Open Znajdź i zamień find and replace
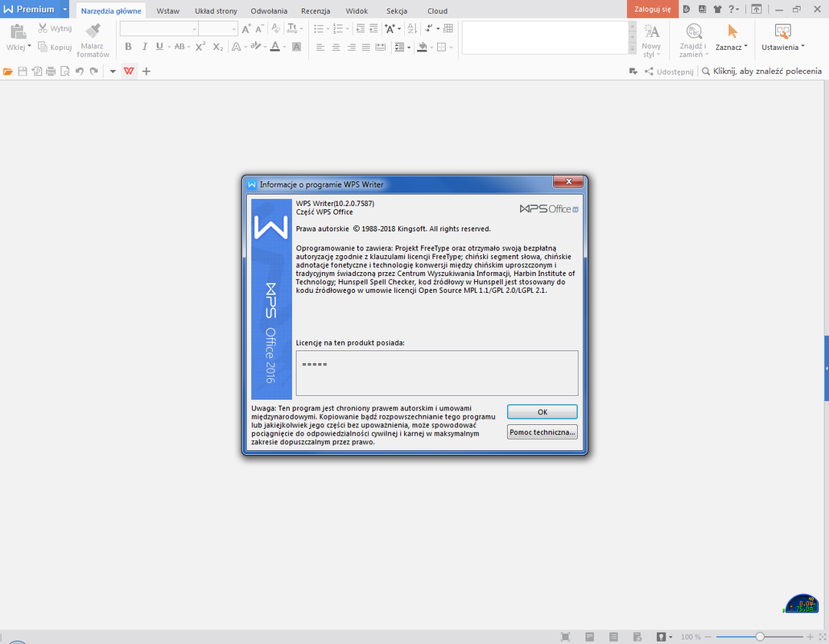The image size is (829, 644). coord(693,41)
